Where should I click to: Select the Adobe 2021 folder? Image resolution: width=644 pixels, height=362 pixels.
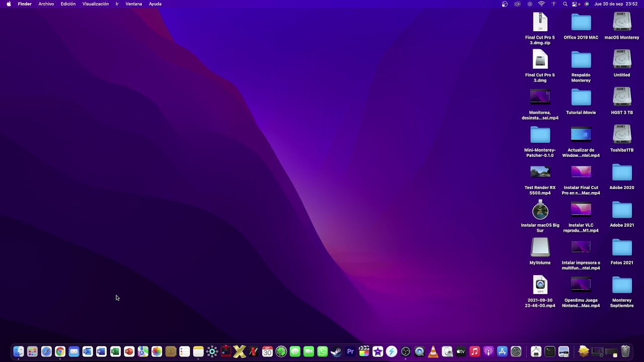tap(622, 214)
